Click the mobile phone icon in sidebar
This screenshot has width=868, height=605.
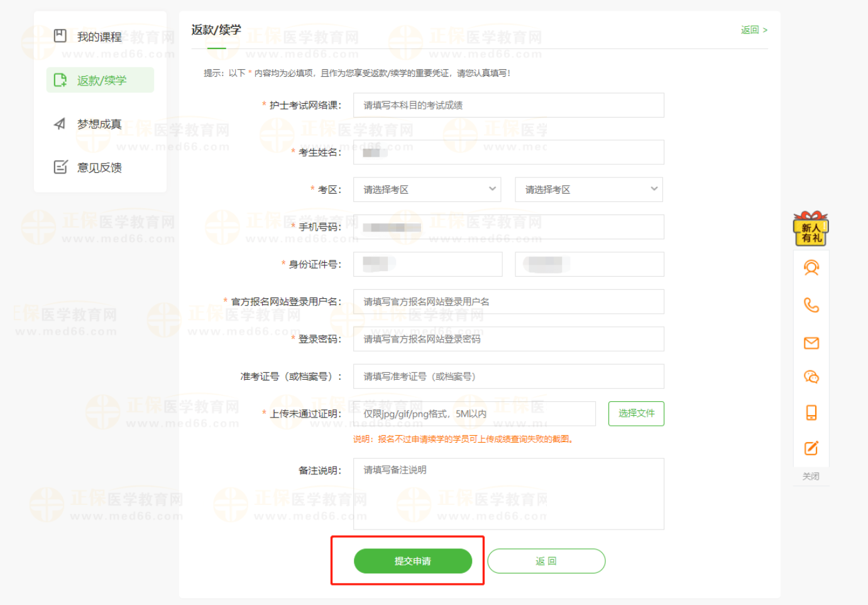[811, 413]
